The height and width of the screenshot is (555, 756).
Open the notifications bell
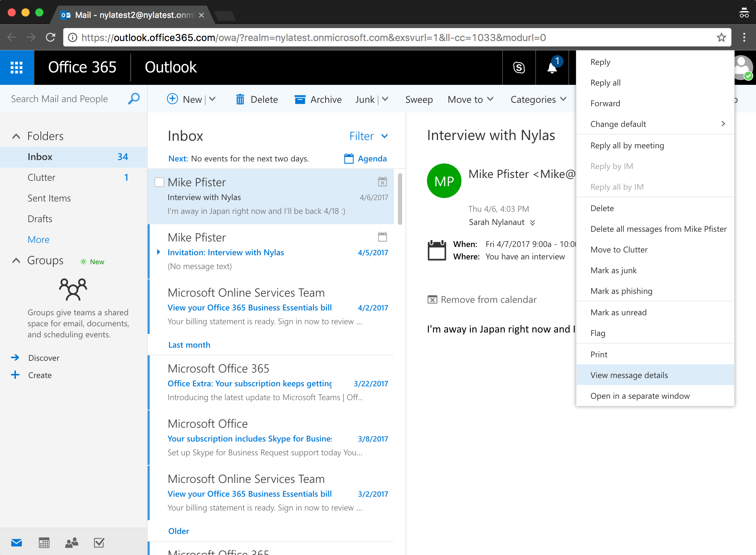click(552, 68)
